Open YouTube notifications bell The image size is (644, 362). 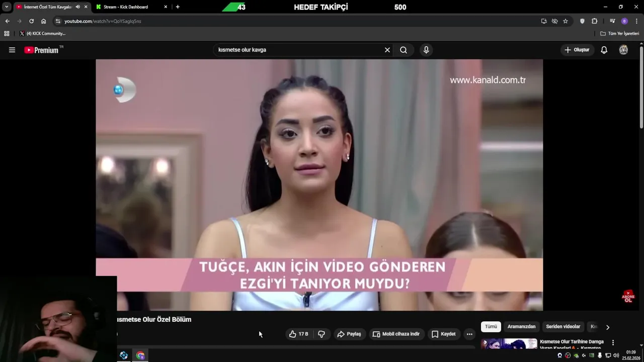coord(604,50)
